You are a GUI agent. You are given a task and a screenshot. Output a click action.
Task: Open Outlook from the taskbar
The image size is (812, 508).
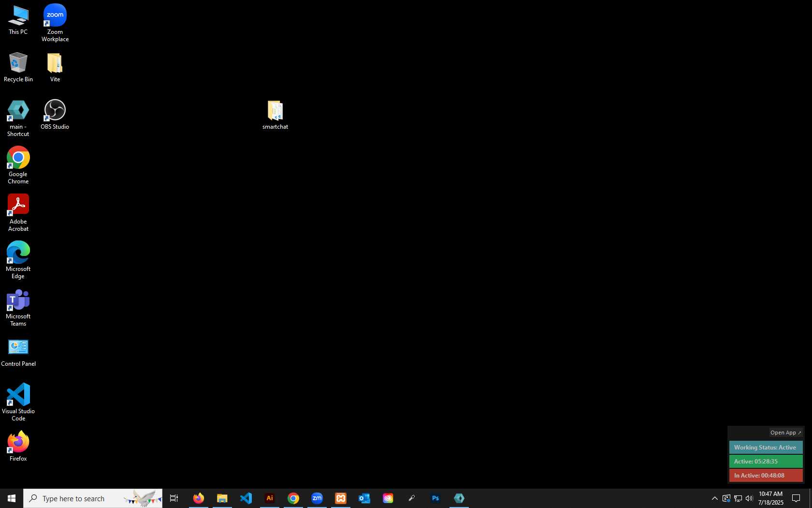pyautogui.click(x=364, y=498)
